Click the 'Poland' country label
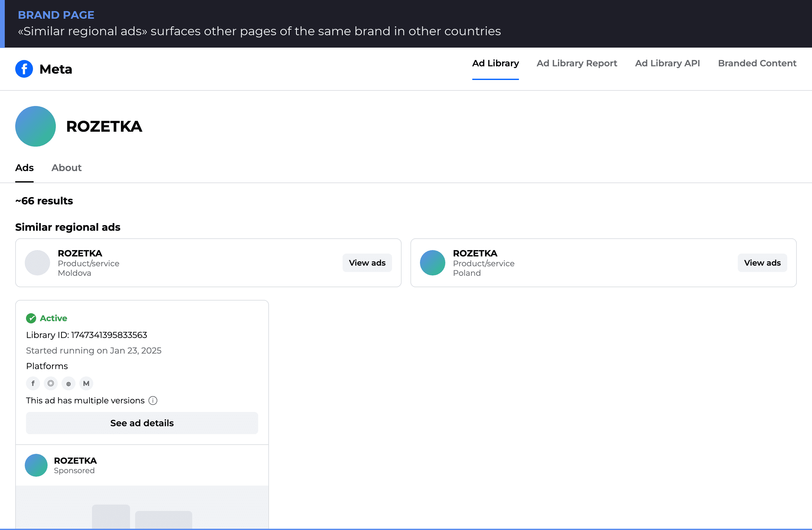 pos(467,273)
